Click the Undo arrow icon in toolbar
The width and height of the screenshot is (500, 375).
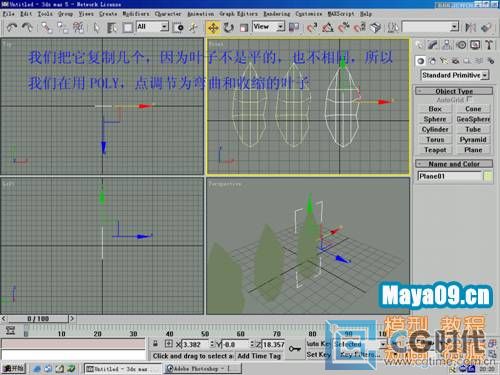(x=12, y=27)
